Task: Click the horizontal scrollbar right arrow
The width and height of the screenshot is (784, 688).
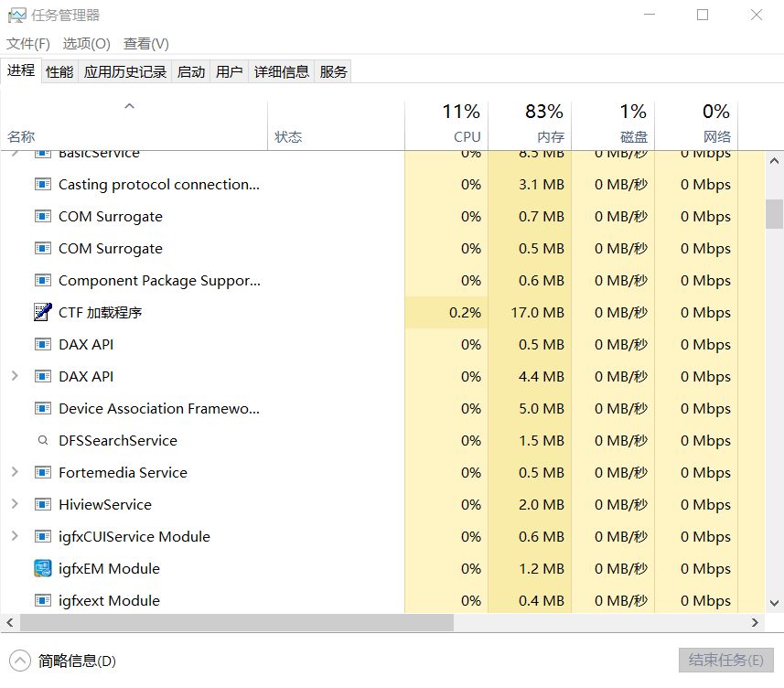Action: point(755,622)
